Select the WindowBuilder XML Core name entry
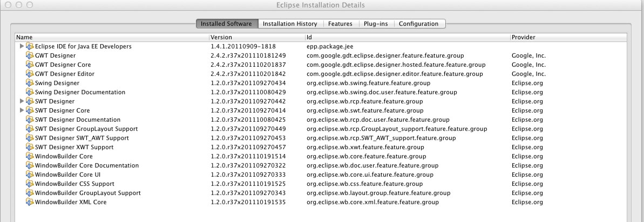 (x=71, y=202)
